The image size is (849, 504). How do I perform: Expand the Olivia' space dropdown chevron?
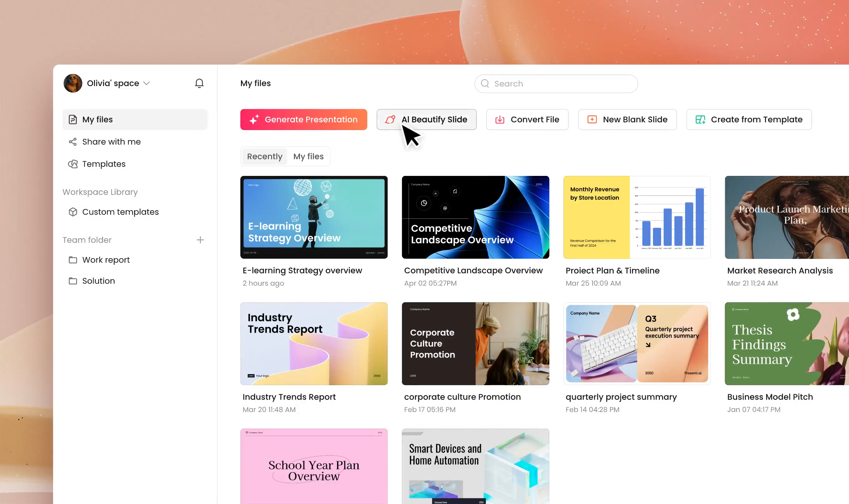[x=146, y=83]
